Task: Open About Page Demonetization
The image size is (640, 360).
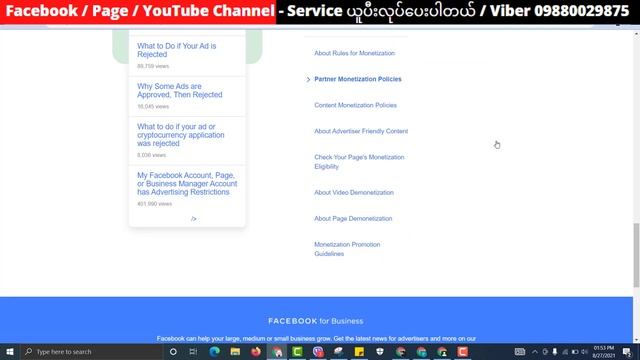Action: coord(353,219)
